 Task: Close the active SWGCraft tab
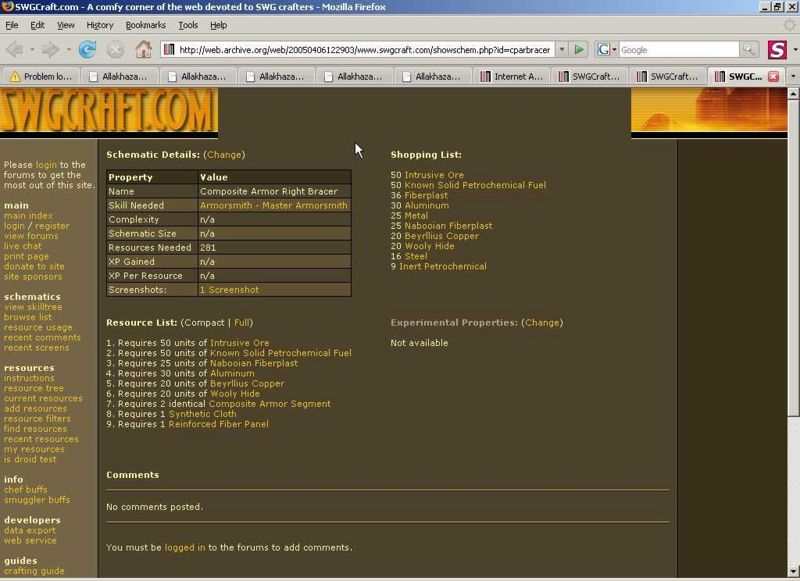click(x=773, y=76)
